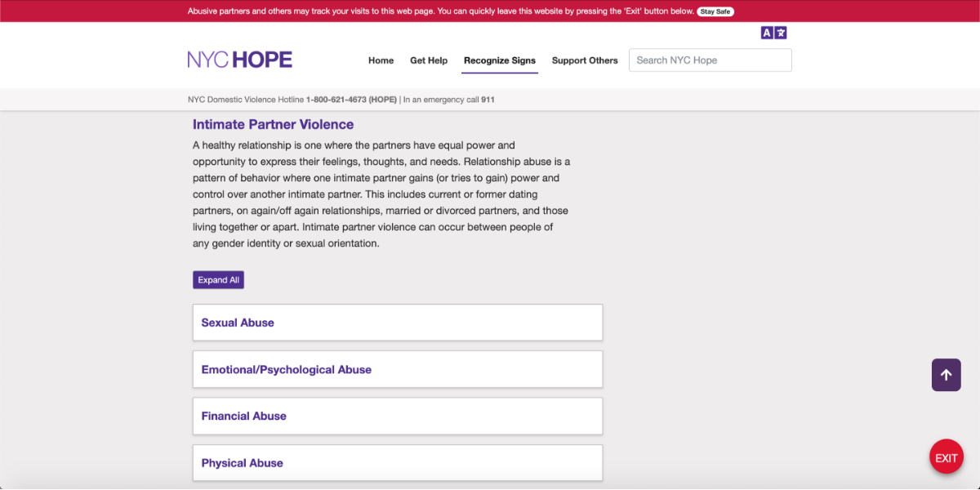Click the Expand All button

coord(218,279)
